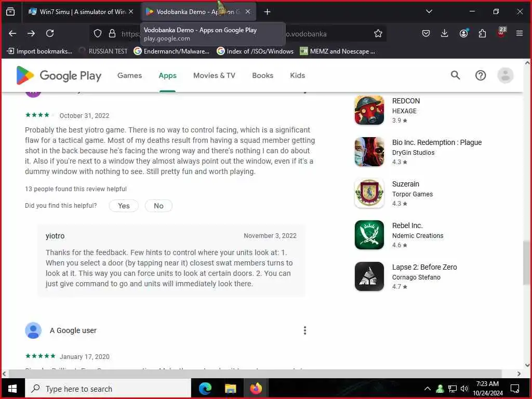Viewport: 532px width, 399px height.
Task: Expand the list all tabs dropdown
Action: coord(429,11)
